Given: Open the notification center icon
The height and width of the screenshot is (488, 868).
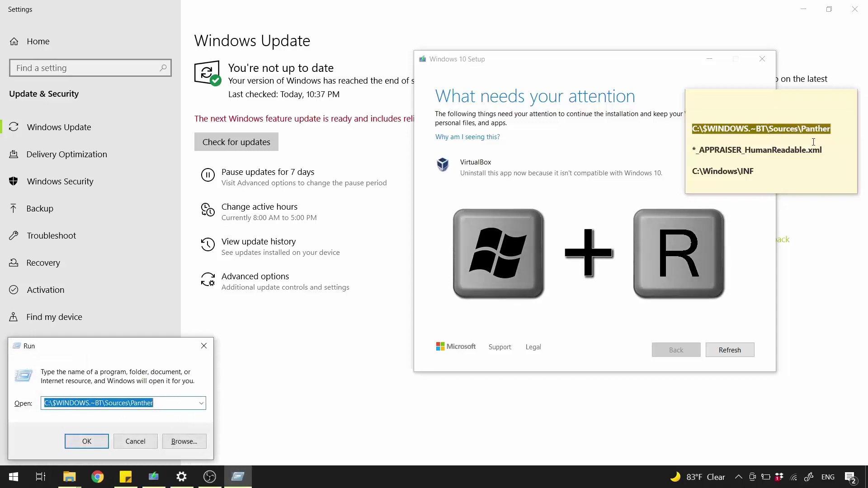Looking at the screenshot, I should pyautogui.click(x=850, y=477).
